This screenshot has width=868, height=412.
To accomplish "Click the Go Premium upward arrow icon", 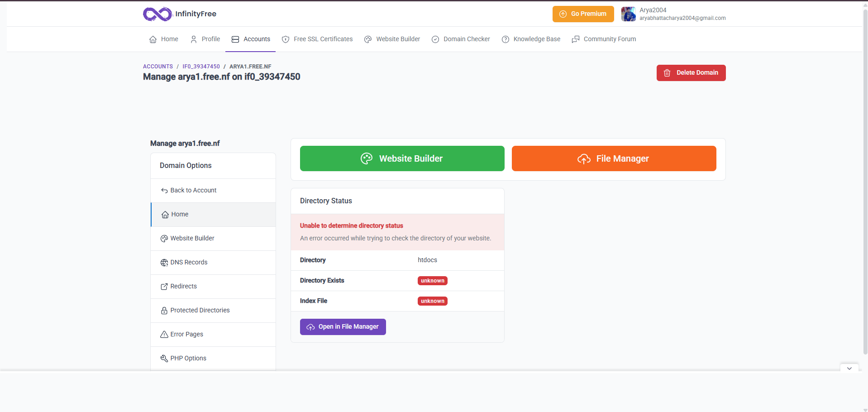I will tap(563, 14).
